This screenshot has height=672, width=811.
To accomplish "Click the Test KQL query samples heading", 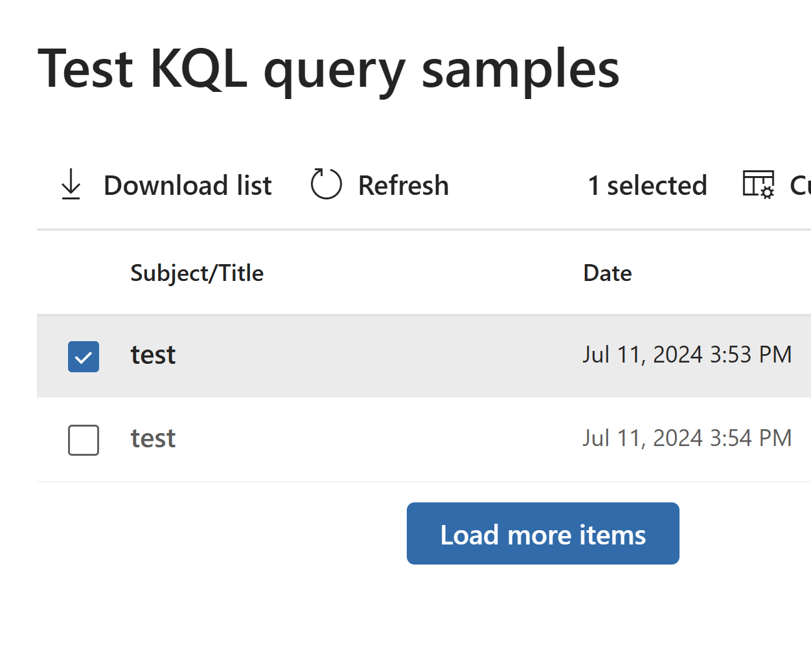I will point(329,69).
